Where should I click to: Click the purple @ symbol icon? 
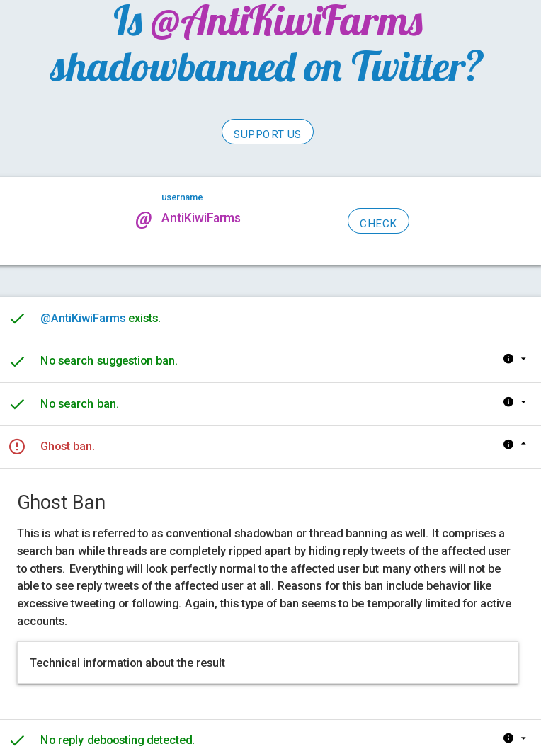[144, 220]
